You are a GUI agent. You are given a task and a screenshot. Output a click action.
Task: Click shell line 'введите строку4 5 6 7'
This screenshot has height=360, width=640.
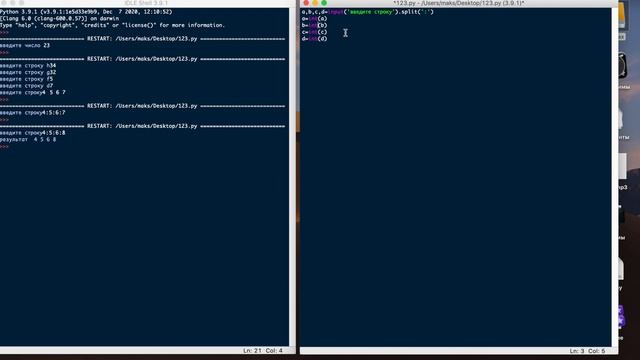pos(33,92)
